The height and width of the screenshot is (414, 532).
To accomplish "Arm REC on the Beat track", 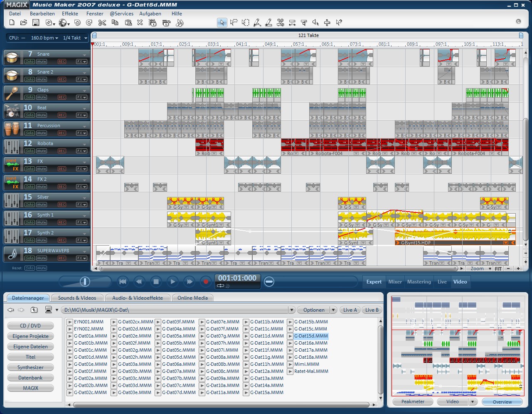I will coord(62,115).
